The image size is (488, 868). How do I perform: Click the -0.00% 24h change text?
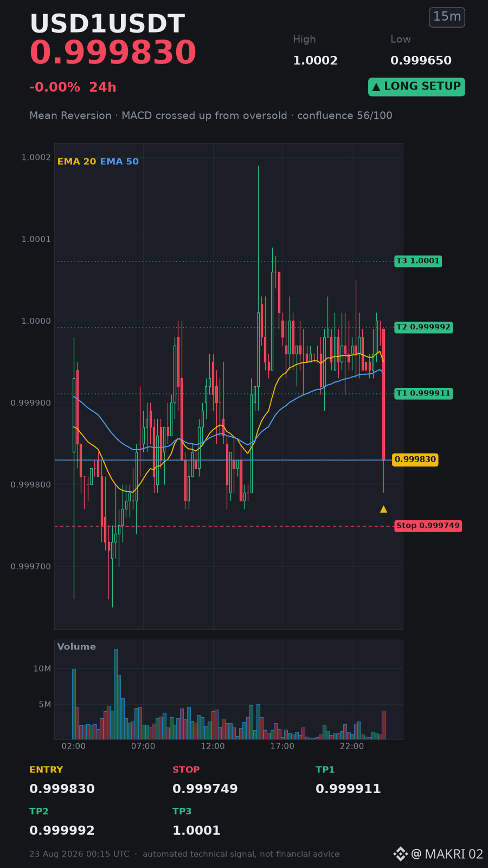point(73,87)
